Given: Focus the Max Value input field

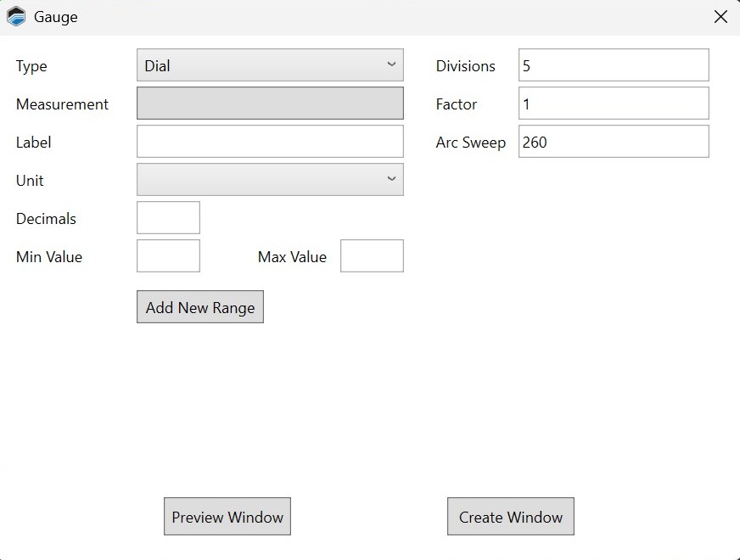Looking at the screenshot, I should [372, 256].
